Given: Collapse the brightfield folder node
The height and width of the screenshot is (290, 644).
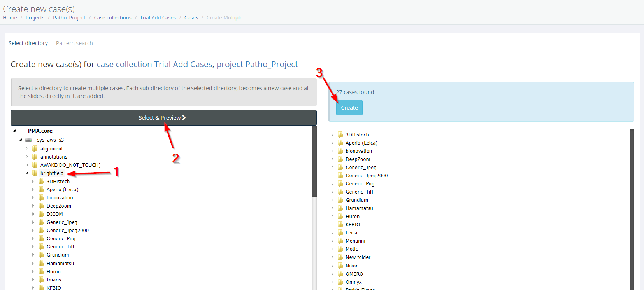Looking at the screenshot, I should coord(27,173).
